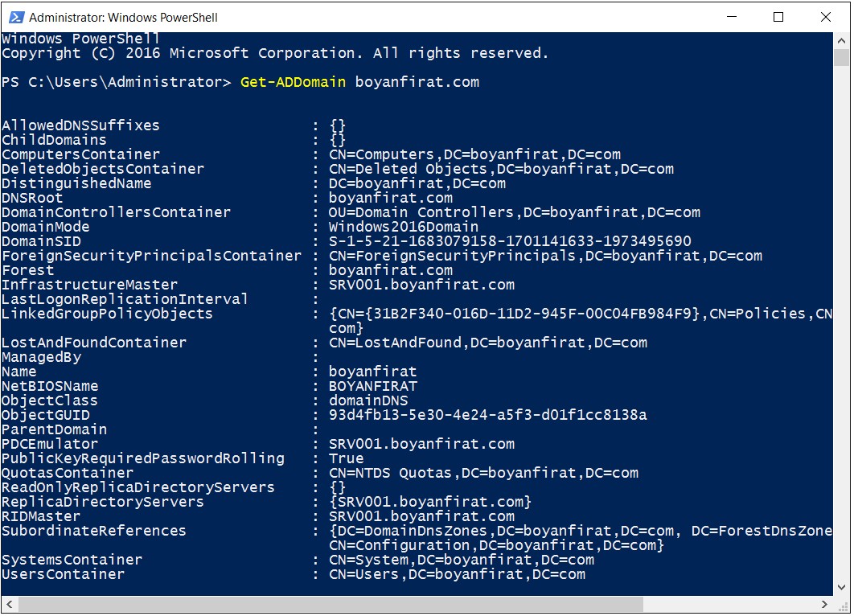Screen dimensions: 854x616
Task: Click the ObjectGUID value text
Action: click(x=487, y=415)
